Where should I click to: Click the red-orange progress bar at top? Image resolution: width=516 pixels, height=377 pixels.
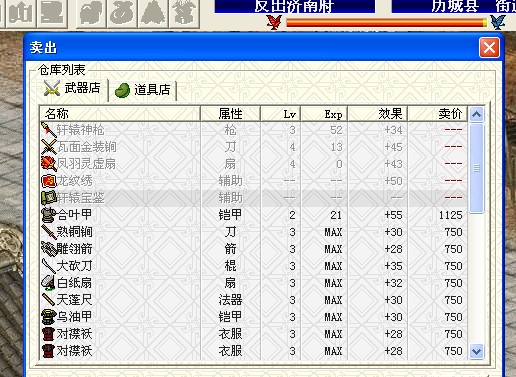pyautogui.click(x=386, y=23)
